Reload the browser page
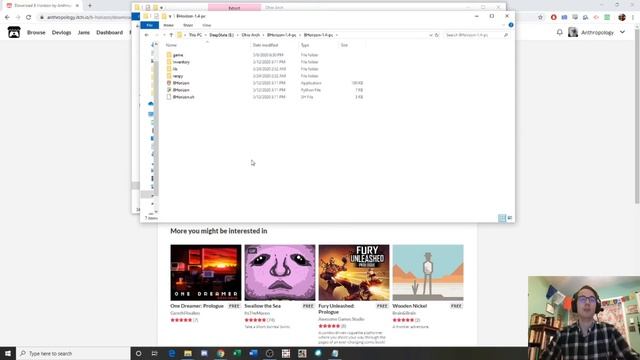640x360 pixels. (x=29, y=17)
